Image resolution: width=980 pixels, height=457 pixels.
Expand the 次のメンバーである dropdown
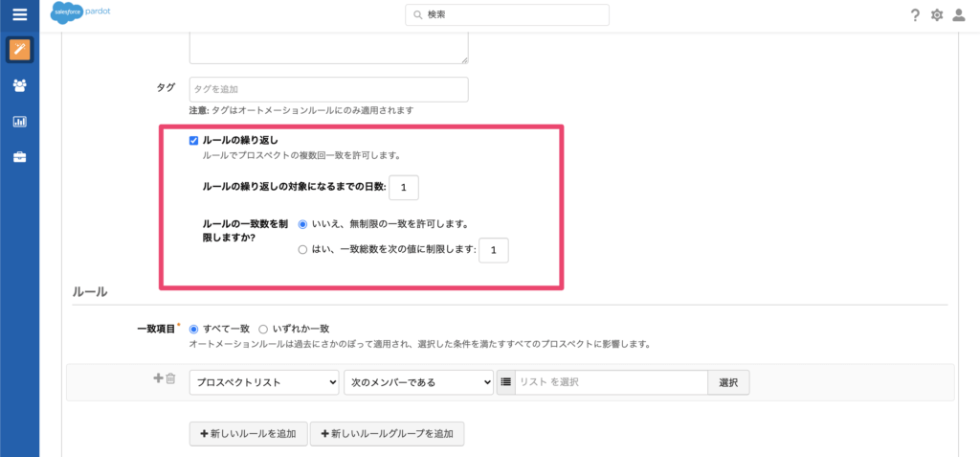[x=418, y=382]
